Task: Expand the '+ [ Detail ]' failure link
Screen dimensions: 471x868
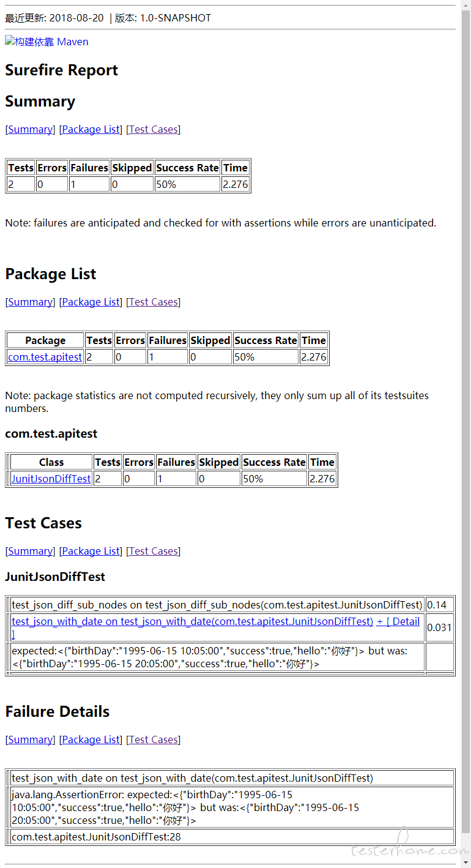Action: 398,621
